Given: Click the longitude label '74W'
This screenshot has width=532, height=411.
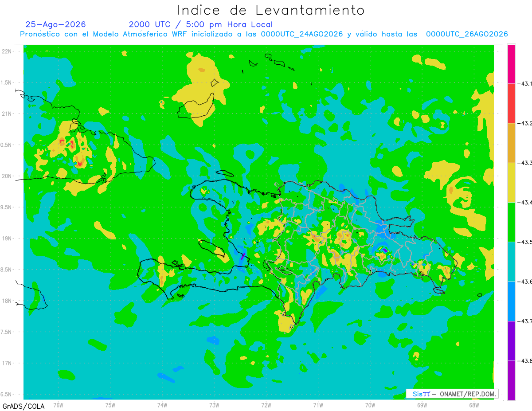Looking at the screenshot, I should [162, 405].
